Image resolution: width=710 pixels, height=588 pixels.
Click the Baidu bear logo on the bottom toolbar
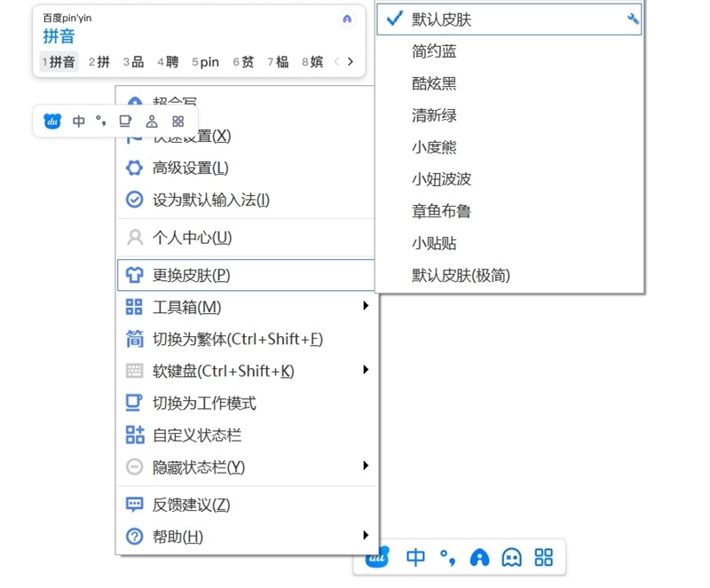pyautogui.click(x=377, y=557)
